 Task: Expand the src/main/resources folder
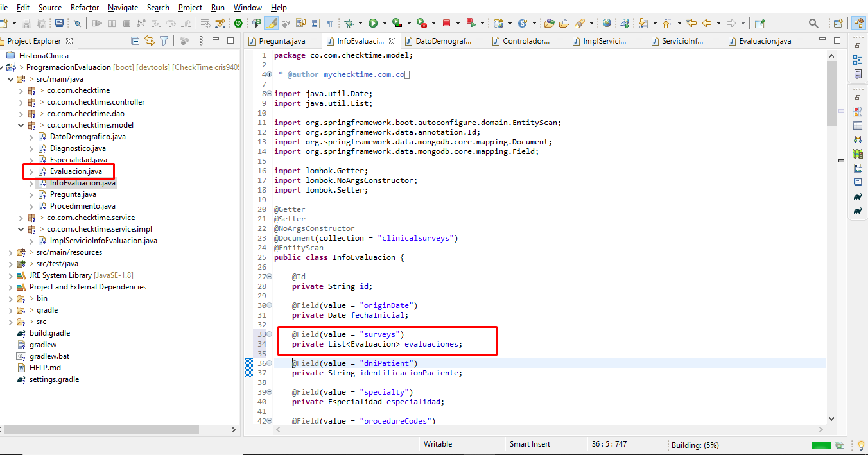click(x=10, y=252)
